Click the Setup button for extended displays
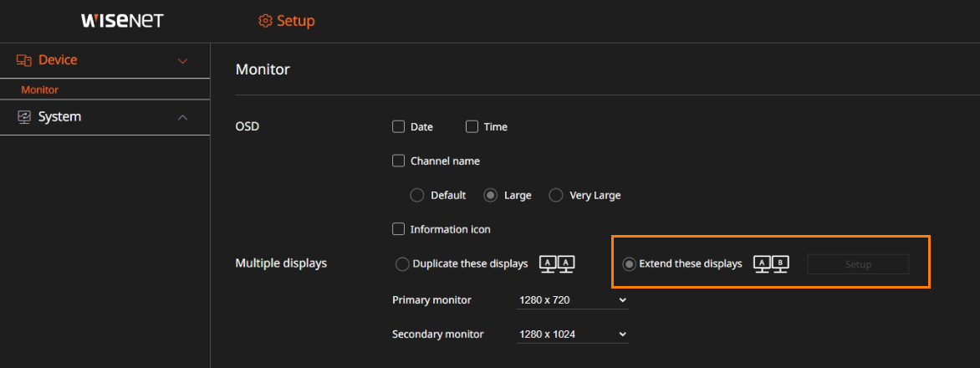 point(858,264)
